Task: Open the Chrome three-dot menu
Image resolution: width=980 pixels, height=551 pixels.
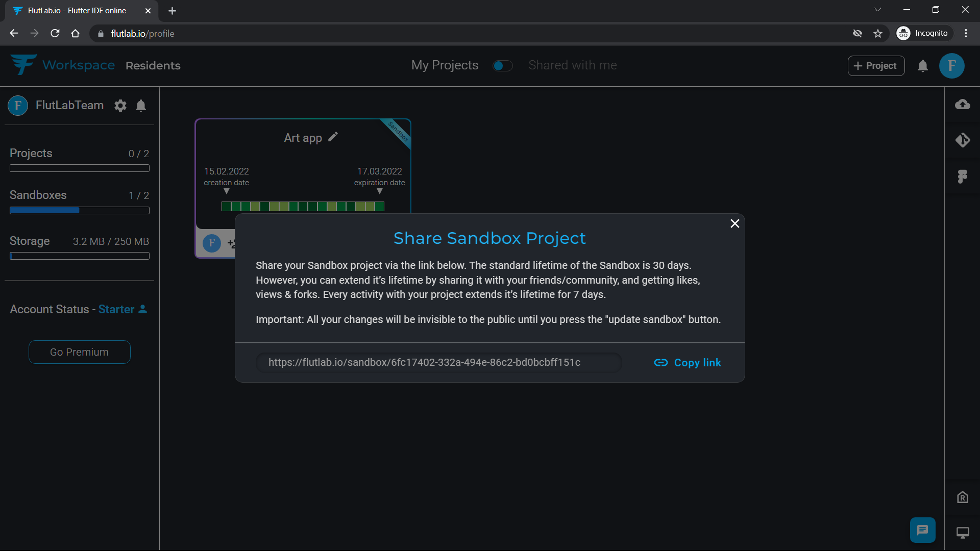Action: [966, 34]
